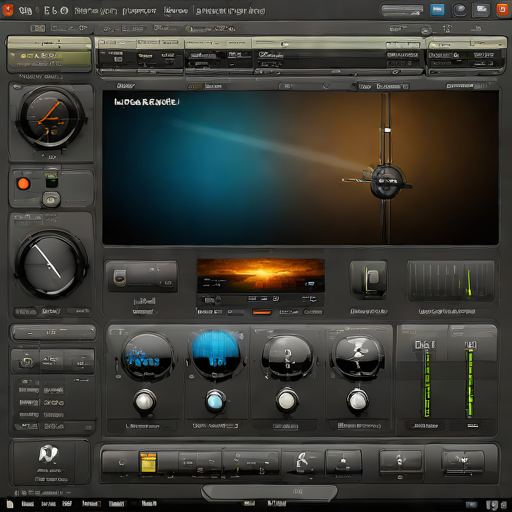Click the blue button in the top-right toolbar
Image resolution: width=512 pixels, height=512 pixels.
click(437, 10)
